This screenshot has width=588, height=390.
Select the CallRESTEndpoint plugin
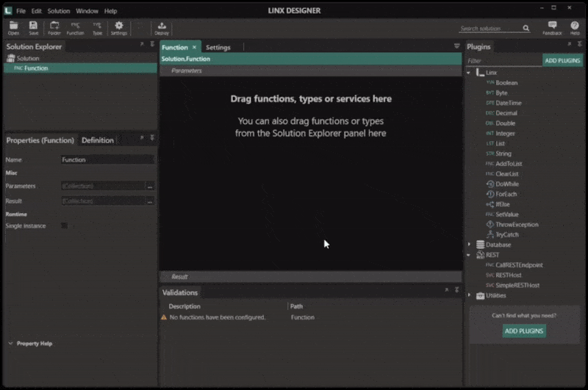click(x=514, y=265)
